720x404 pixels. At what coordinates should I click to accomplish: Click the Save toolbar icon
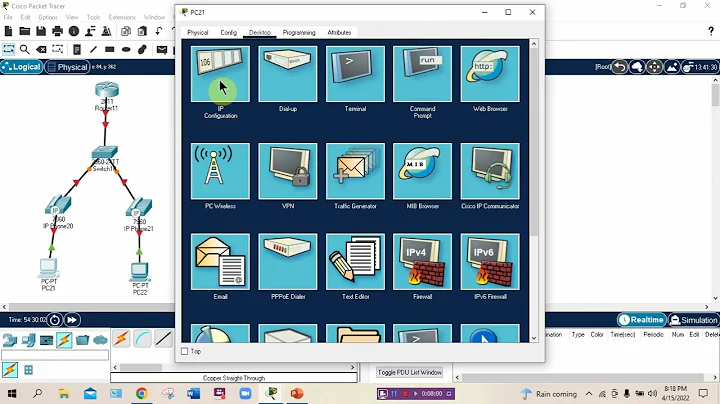(x=41, y=31)
